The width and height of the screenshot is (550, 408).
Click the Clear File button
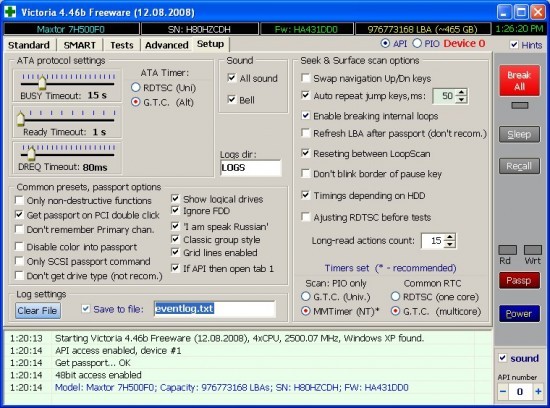[x=38, y=310]
